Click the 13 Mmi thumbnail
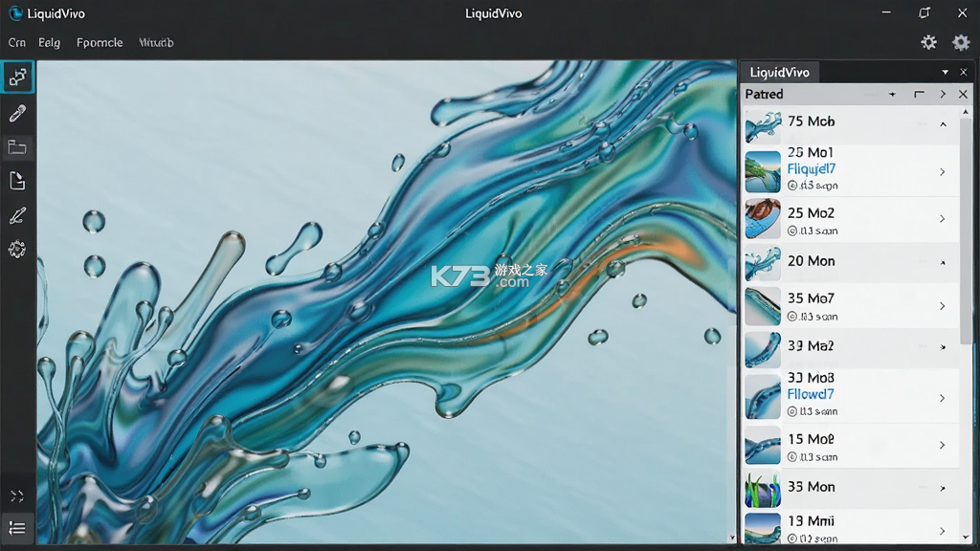980x551 pixels. click(763, 528)
